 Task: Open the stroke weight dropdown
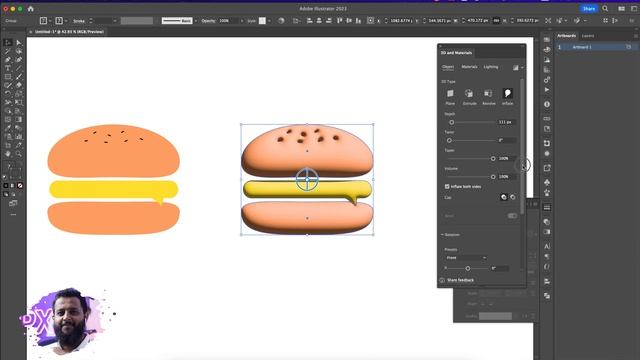pyautogui.click(x=115, y=20)
